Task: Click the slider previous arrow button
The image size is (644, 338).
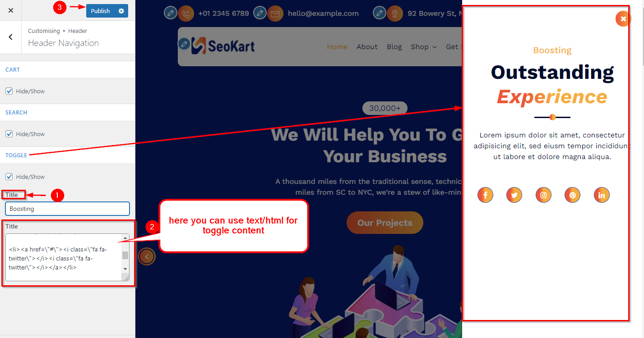Action: (x=147, y=257)
